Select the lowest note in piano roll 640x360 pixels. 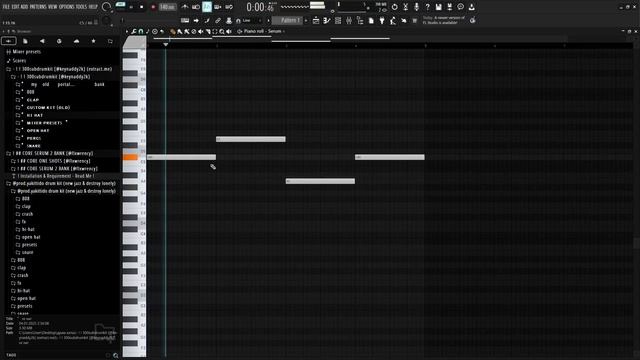click(320, 181)
